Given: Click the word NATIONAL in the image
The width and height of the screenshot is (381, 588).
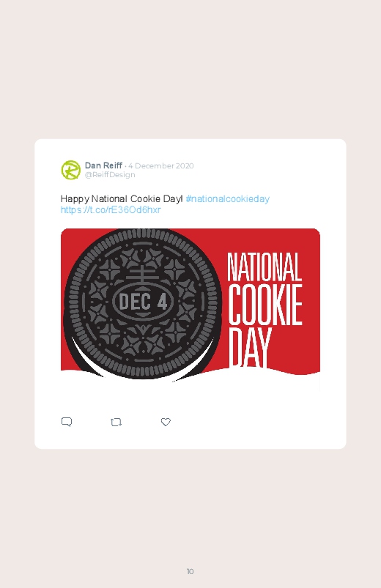Looking at the screenshot, I should [265, 267].
